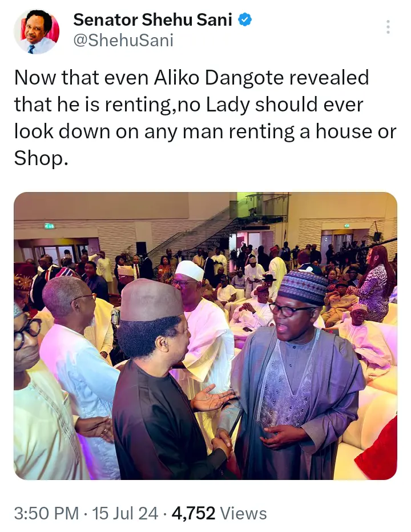
Task: Open the three-dot more options menu
Action: [388, 27]
